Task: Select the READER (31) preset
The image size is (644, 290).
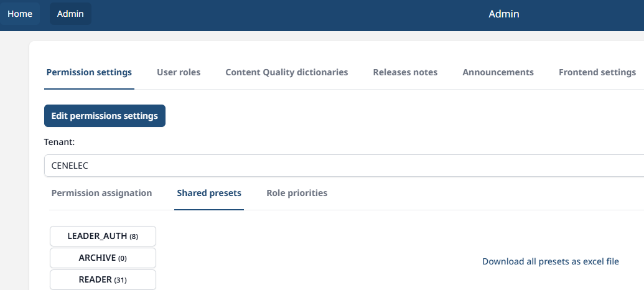Action: (x=103, y=279)
